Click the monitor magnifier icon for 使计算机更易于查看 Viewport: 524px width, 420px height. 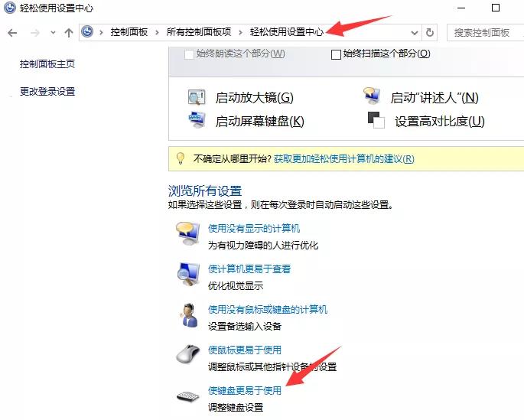point(187,274)
